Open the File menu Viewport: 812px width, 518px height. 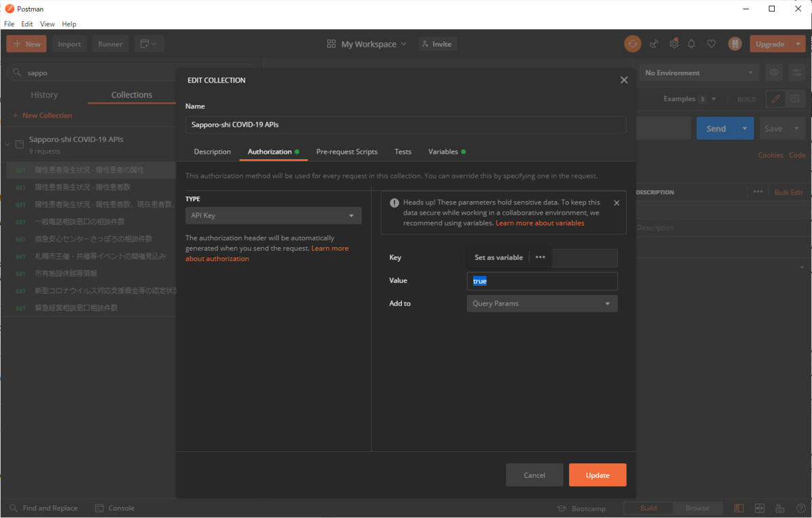point(9,24)
